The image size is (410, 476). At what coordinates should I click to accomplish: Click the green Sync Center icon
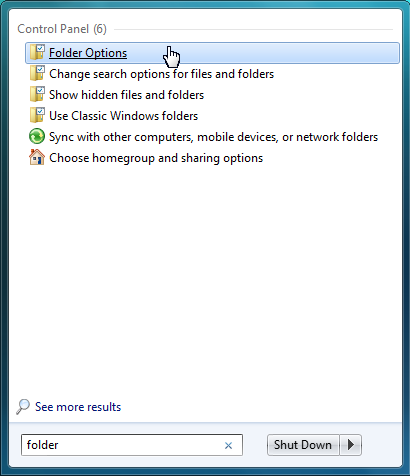37,137
